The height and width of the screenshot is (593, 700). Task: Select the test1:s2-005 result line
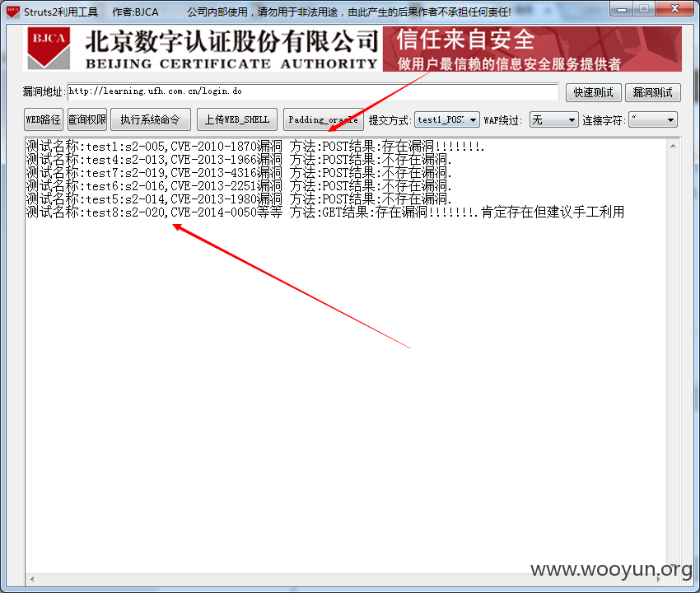click(x=255, y=146)
